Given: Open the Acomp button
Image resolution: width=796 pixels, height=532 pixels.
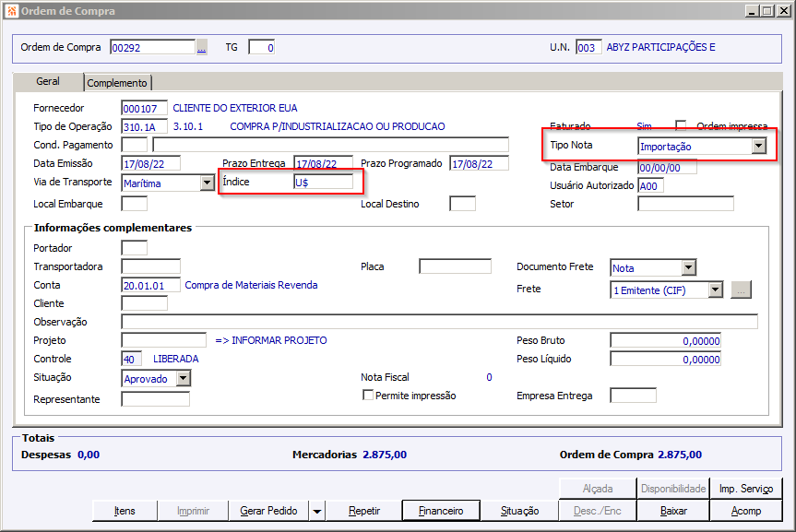Looking at the screenshot, I should point(746,511).
